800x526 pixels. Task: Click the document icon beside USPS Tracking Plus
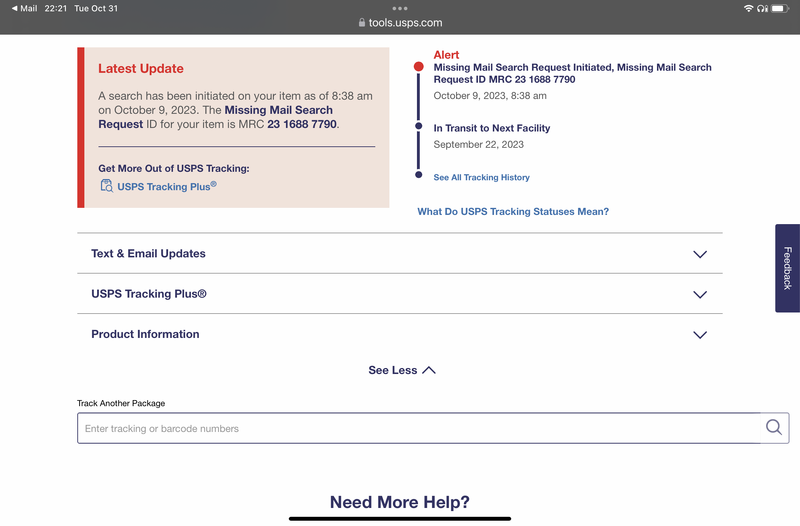106,186
